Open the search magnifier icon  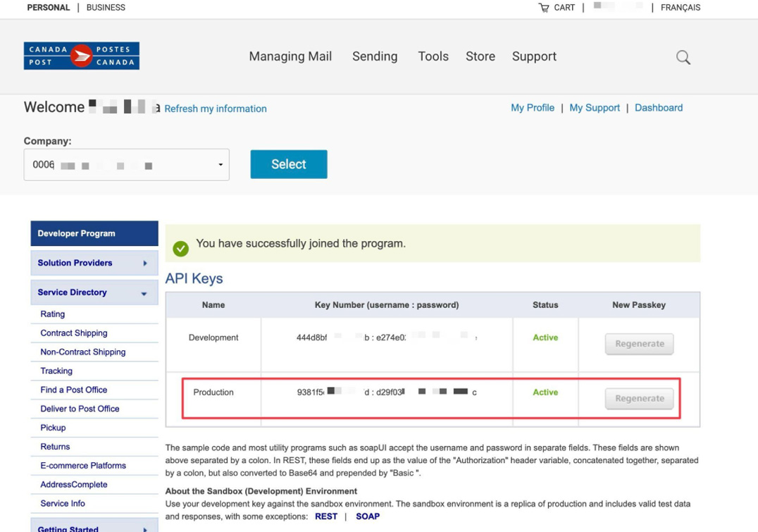(683, 57)
